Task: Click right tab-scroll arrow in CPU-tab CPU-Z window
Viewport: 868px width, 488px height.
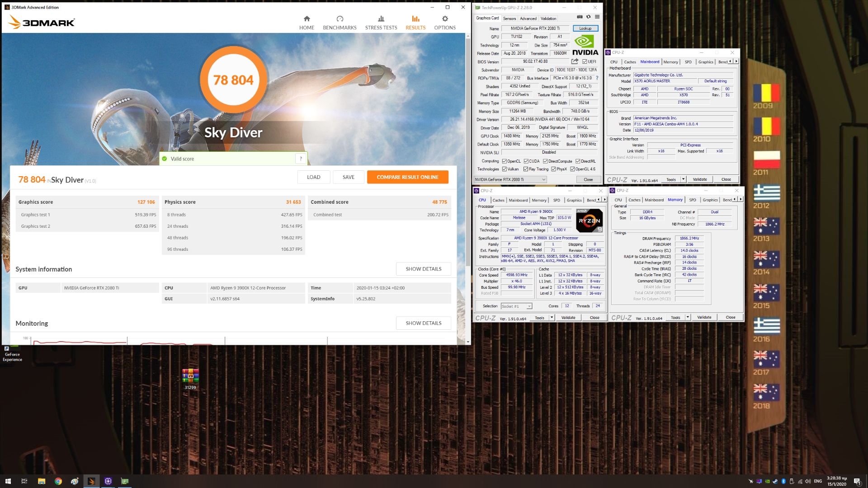Action: point(604,200)
